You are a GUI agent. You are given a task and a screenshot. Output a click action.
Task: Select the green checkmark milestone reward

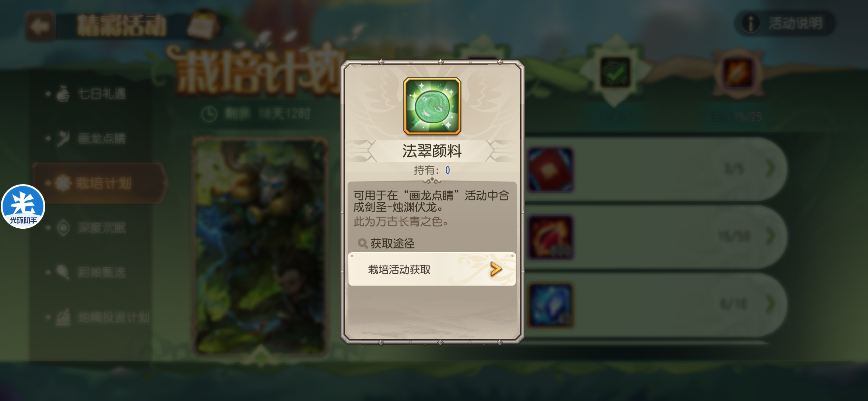pyautogui.click(x=615, y=72)
